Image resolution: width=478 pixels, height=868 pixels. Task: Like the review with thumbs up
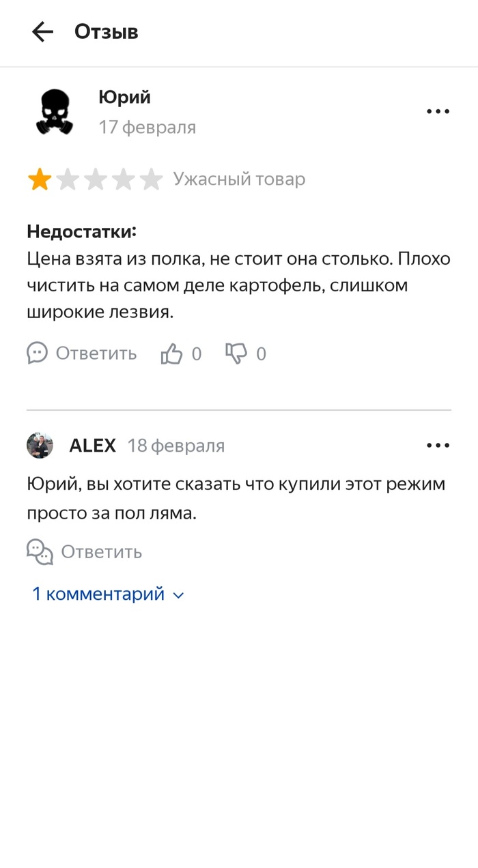pyautogui.click(x=172, y=353)
